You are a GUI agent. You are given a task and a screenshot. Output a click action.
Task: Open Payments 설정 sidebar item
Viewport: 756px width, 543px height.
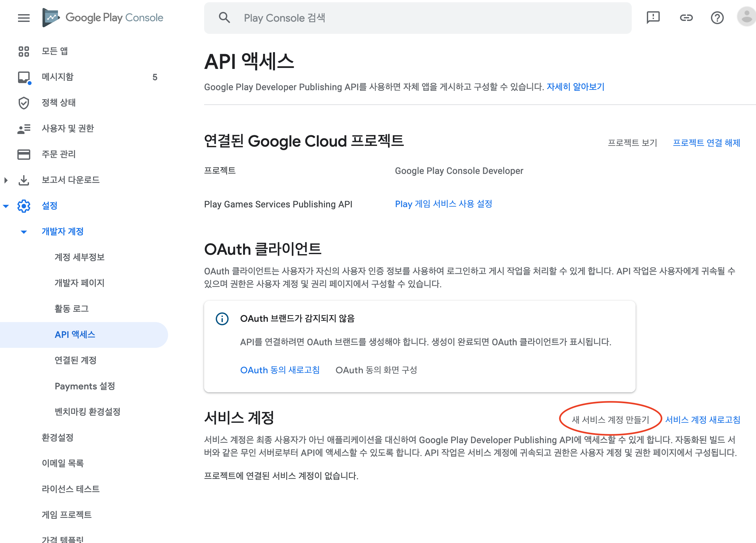point(85,386)
